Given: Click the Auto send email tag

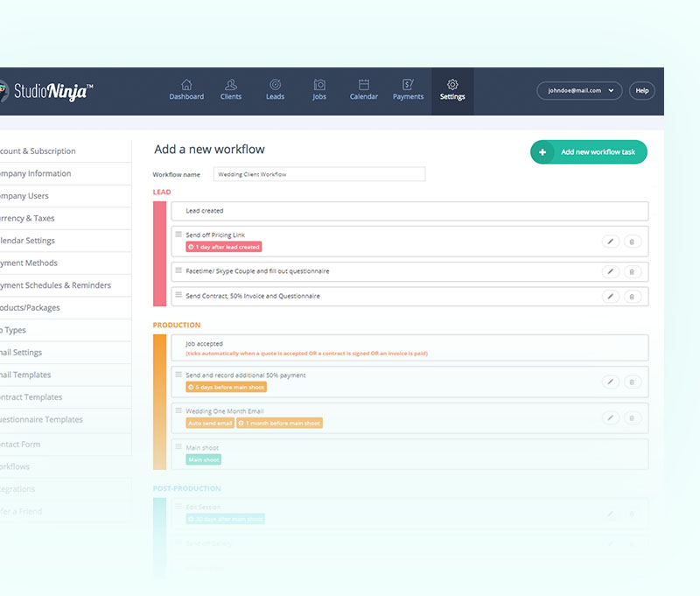Looking at the screenshot, I should tap(210, 424).
